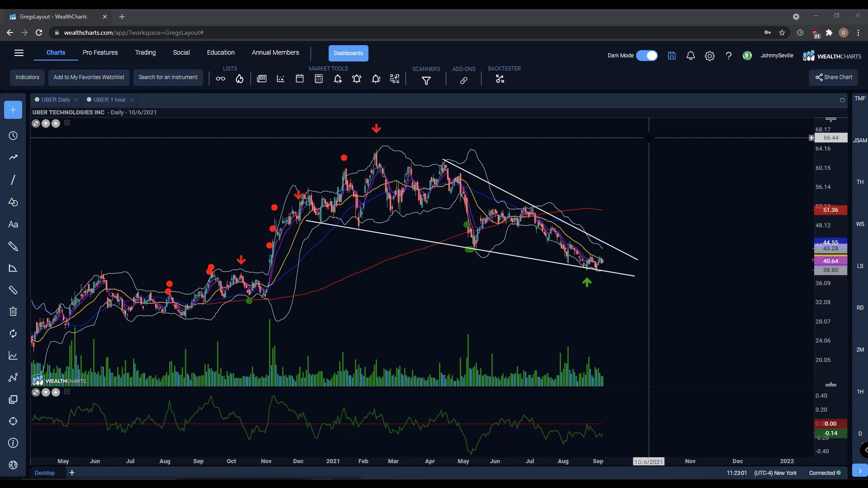The width and height of the screenshot is (868, 488).
Task: Select the trend line chart type tool
Action: 13,157
